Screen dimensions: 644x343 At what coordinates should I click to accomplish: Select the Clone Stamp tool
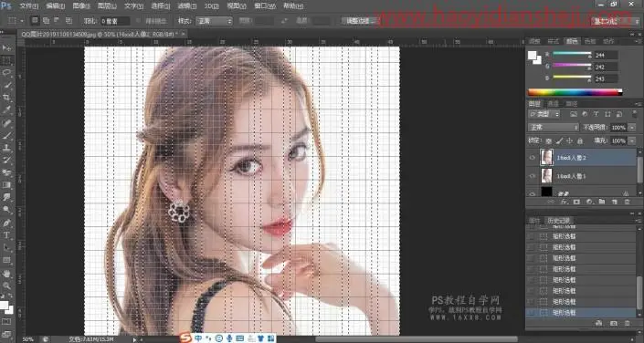coord(7,147)
